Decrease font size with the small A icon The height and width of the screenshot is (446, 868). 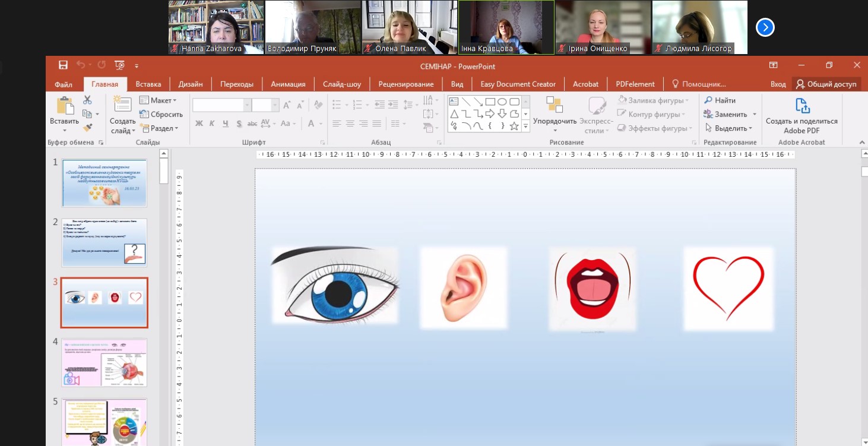coord(301,105)
